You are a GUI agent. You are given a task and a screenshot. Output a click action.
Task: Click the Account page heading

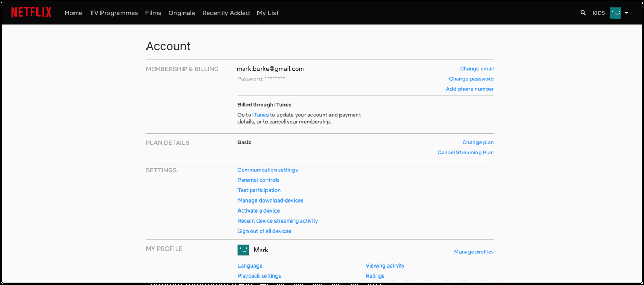[x=168, y=46]
